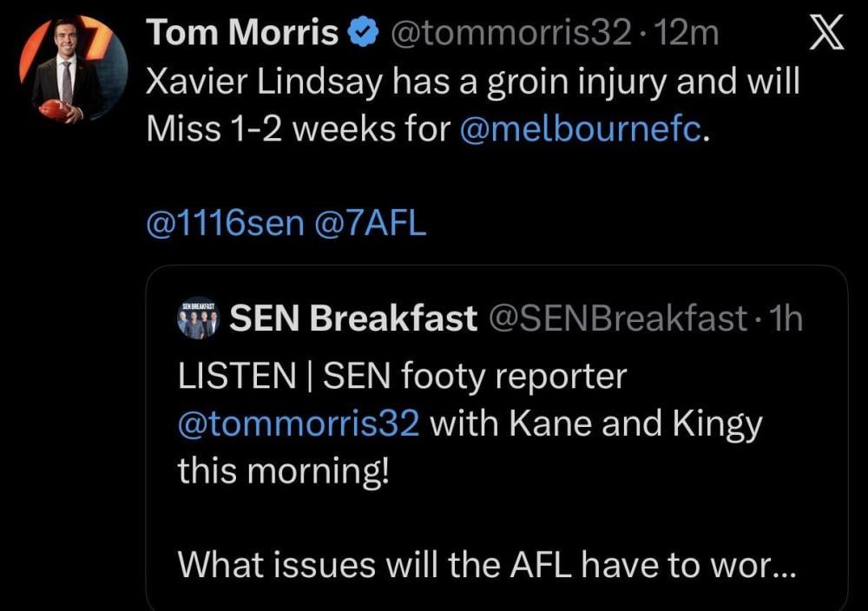Click the @SENBreakfast handle

tap(617, 319)
